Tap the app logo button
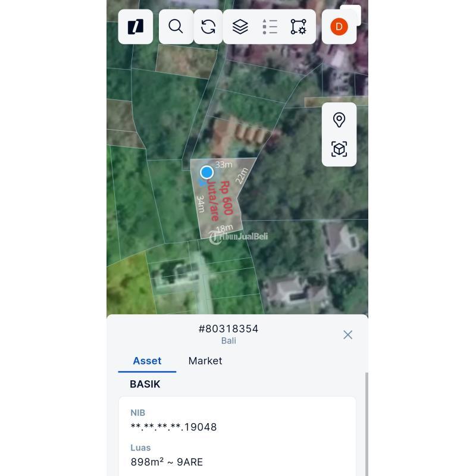The height and width of the screenshot is (476, 476). click(x=136, y=27)
